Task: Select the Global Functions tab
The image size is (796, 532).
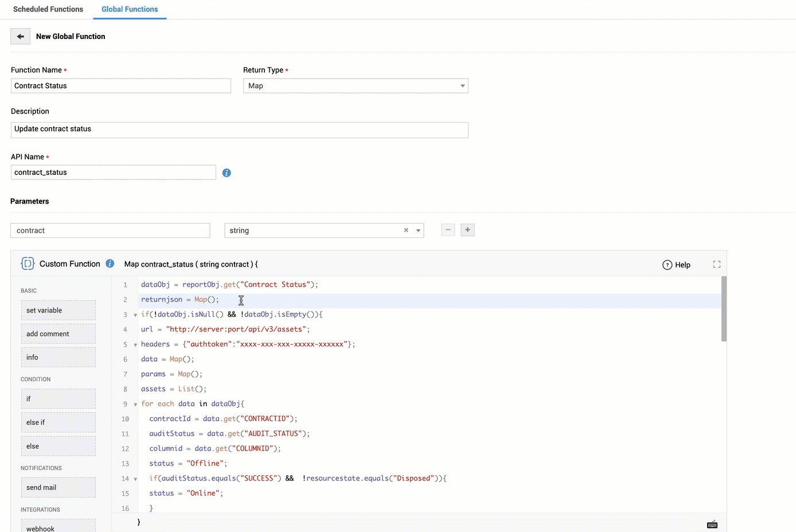Action: point(130,9)
